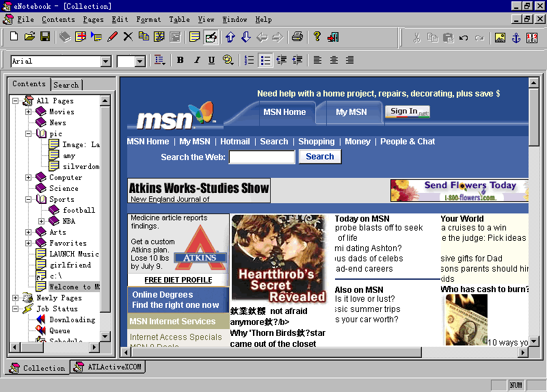Image resolution: width=547 pixels, height=392 pixels.
Task: Open the Table menu
Action: click(179, 20)
